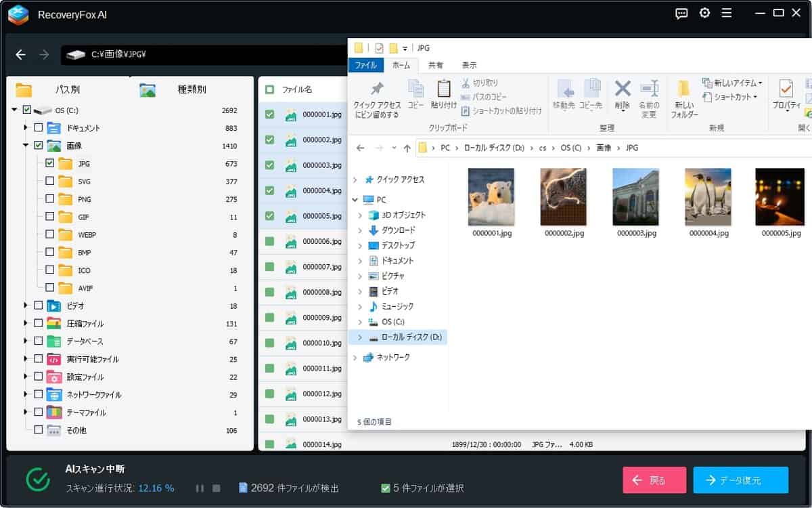
Task: Click the new folder icon in Explorer
Action: (683, 89)
